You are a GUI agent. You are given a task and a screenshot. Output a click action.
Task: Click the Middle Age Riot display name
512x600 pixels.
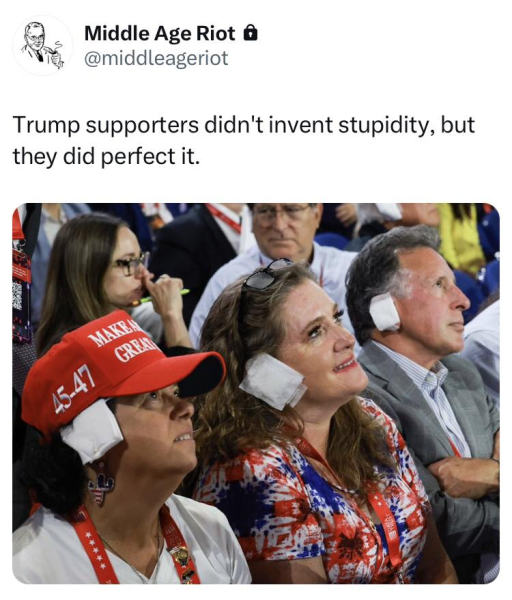160,33
